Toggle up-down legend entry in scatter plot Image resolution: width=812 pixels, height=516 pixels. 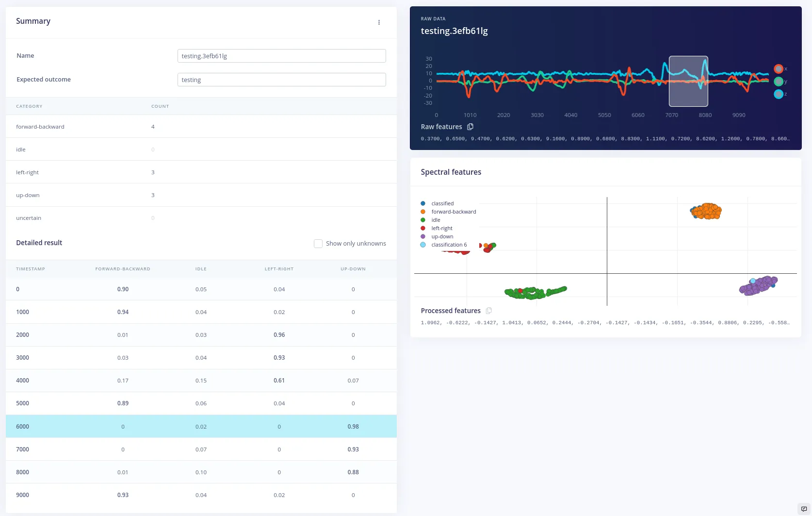point(442,236)
